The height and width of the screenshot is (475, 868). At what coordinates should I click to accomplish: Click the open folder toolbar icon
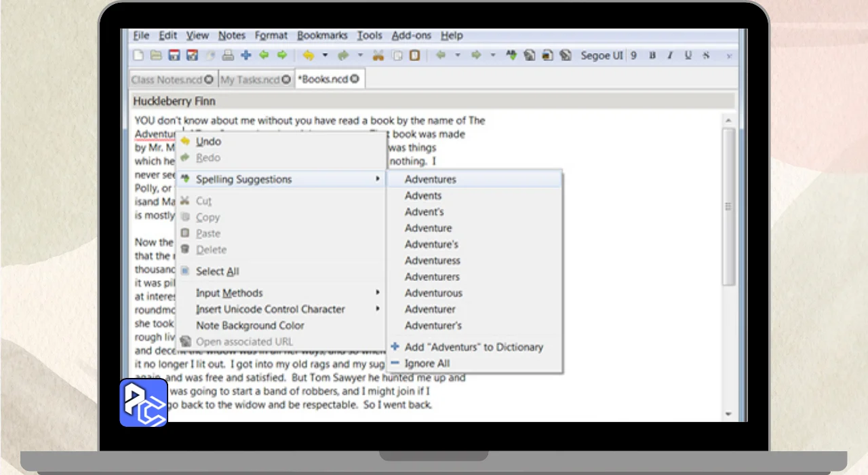coord(156,56)
